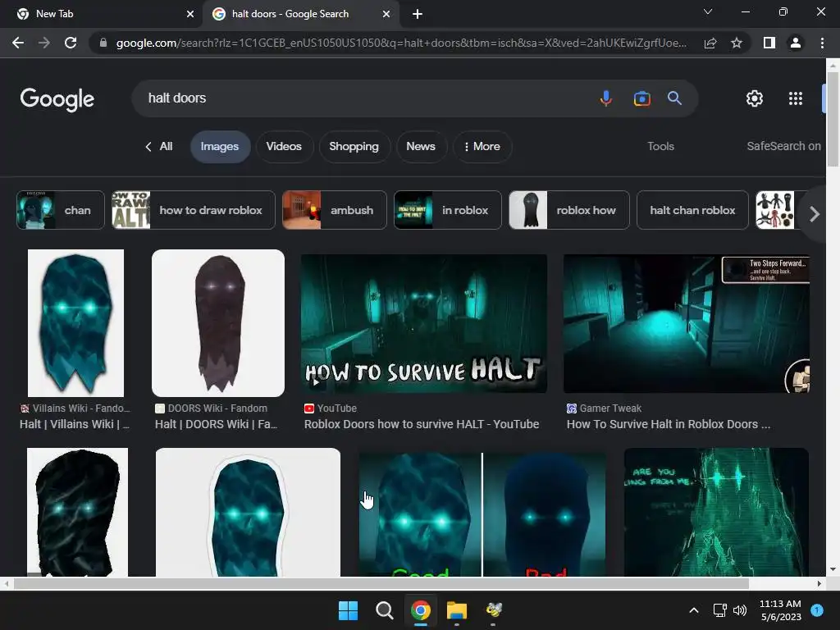Open dark black Halt head image
This screenshot has height=630, width=840.
click(x=77, y=512)
